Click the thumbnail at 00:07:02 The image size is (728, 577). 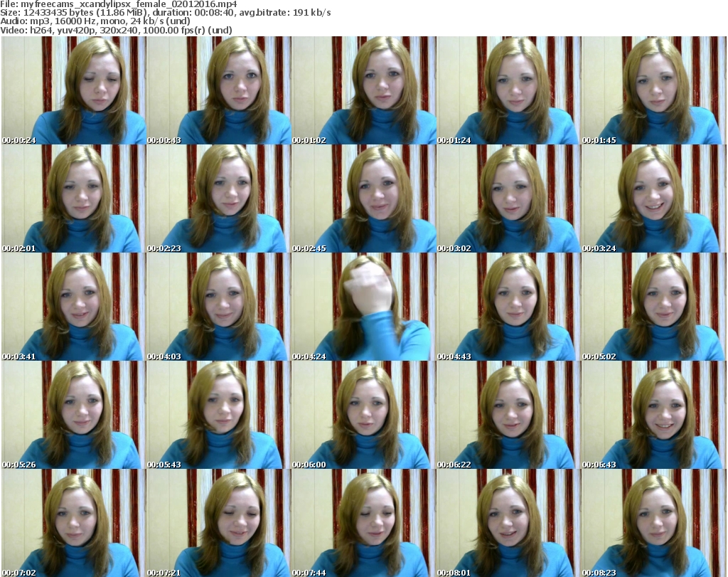[73, 523]
